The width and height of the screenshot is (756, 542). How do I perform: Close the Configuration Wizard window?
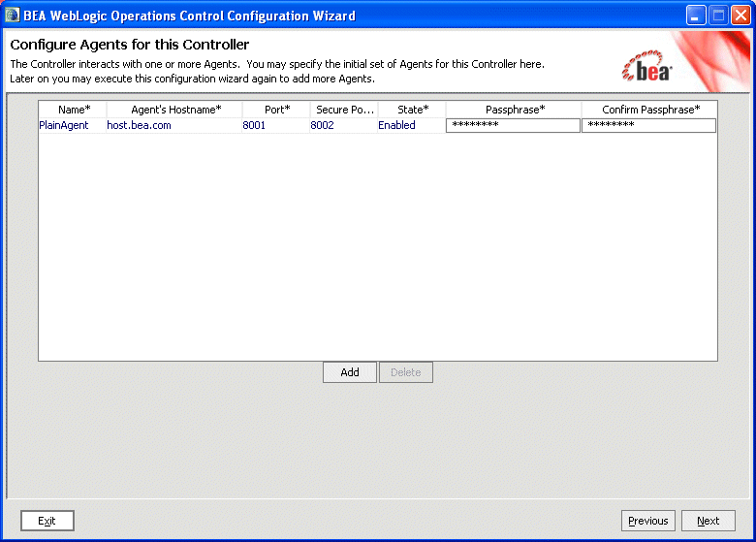pyautogui.click(x=740, y=16)
